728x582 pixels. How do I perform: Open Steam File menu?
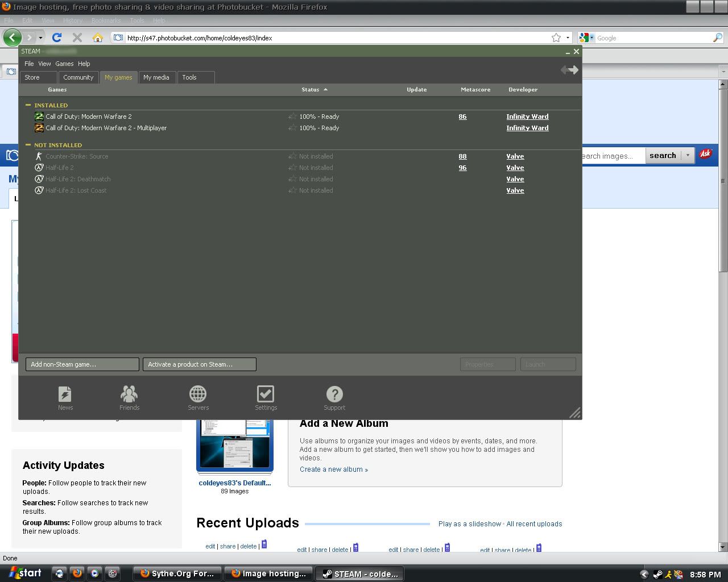29,64
